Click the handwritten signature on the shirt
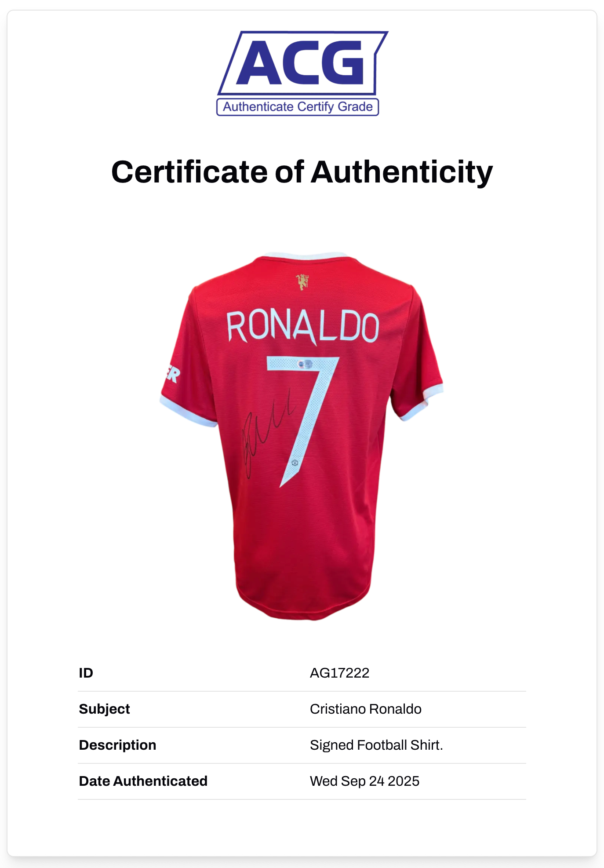604x868 pixels. (x=264, y=431)
